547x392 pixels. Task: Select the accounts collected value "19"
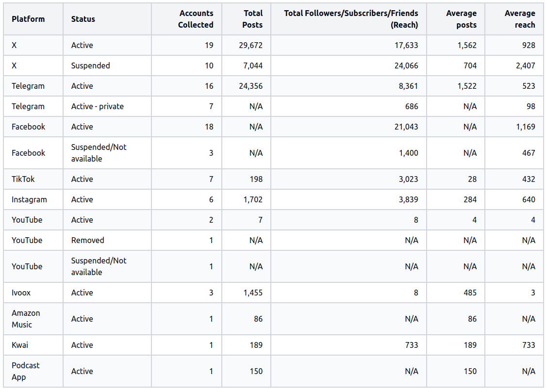209,45
